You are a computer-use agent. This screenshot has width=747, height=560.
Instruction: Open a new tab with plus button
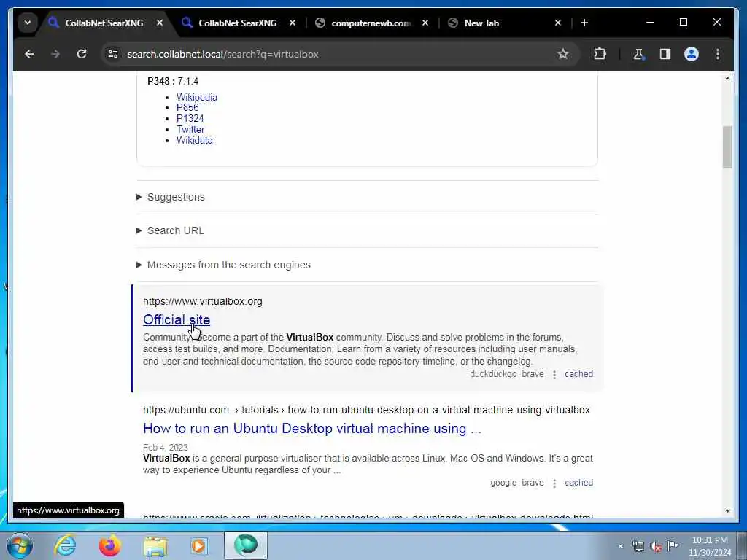[x=584, y=23]
